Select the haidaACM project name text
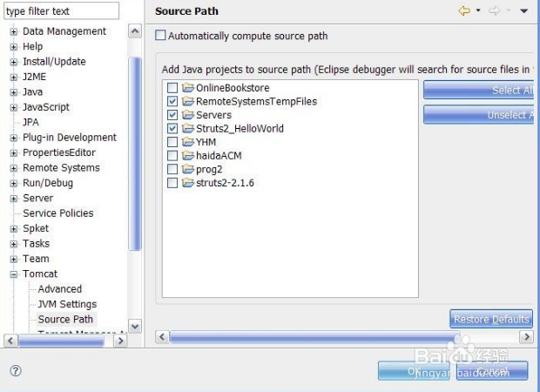The width and height of the screenshot is (540, 392). (x=219, y=156)
